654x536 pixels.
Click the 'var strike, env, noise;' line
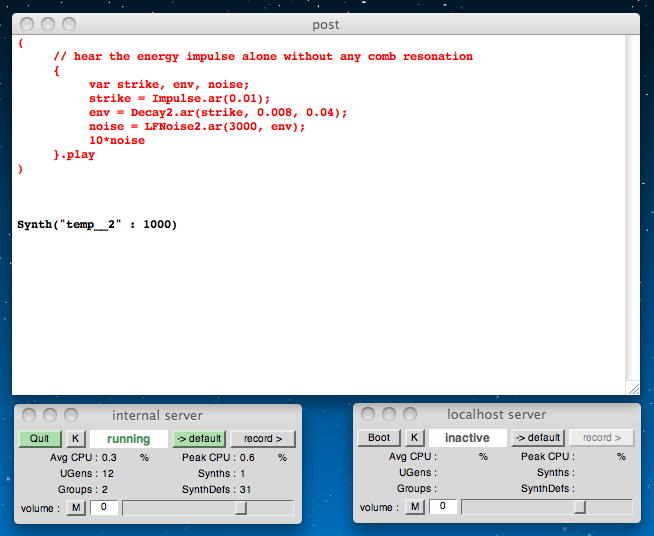point(169,84)
